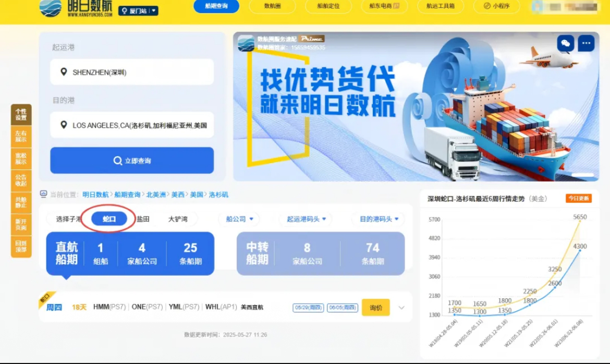Click the 4300 data point on chart
Viewport: 610px width, 364px height.
coord(580,251)
